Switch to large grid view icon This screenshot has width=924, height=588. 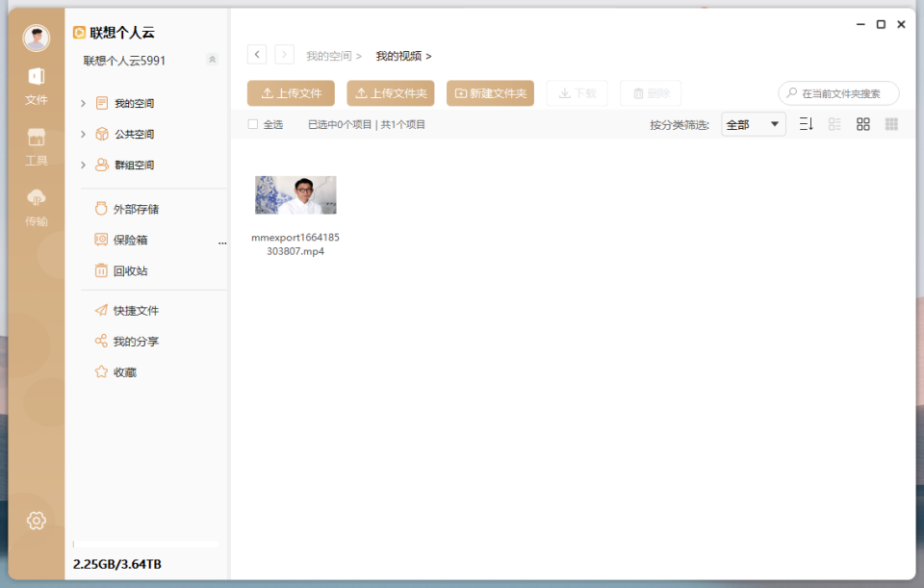863,124
